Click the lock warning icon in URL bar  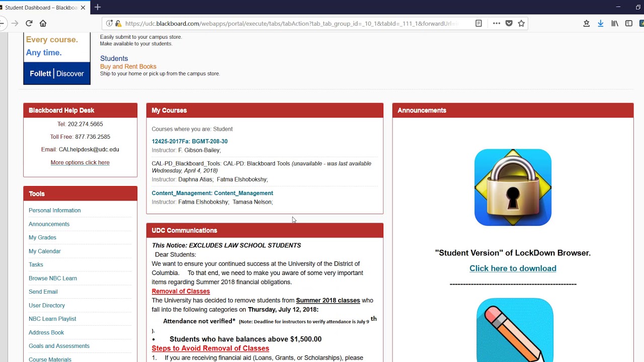[x=118, y=23]
